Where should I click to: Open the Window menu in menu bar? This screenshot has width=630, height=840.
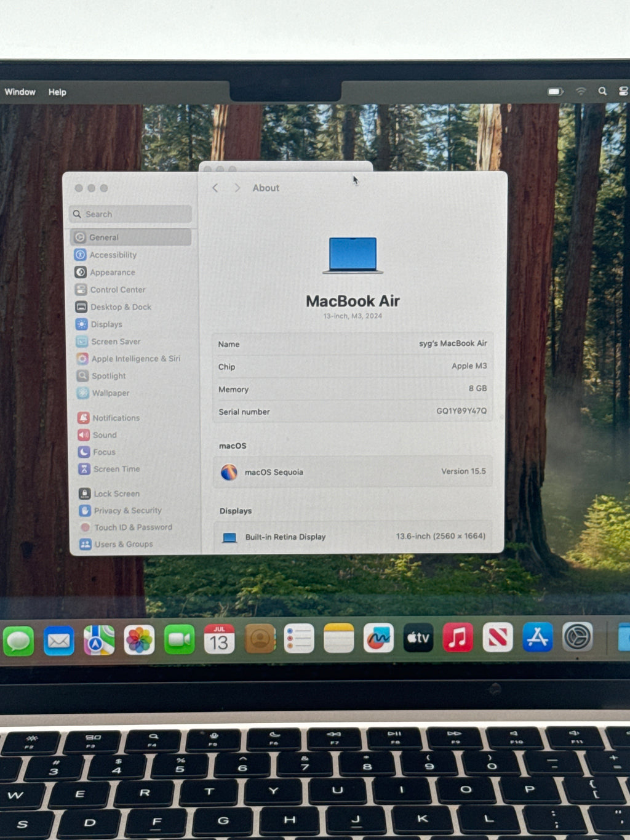20,92
